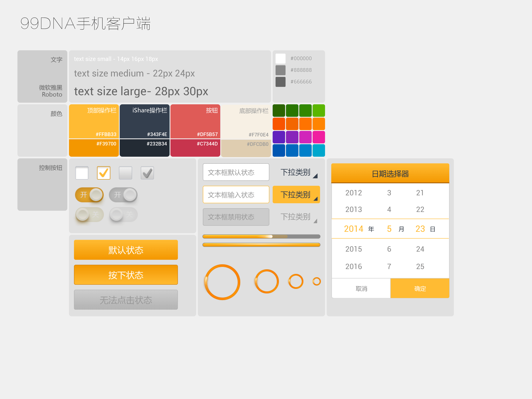532x399 pixels.
Task: Pick the swatch labeled #000000
Action: point(280,58)
